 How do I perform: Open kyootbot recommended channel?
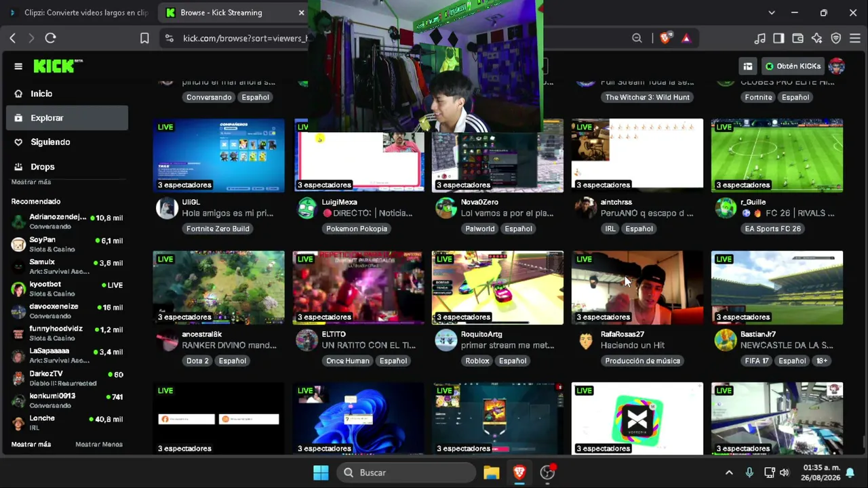click(x=67, y=289)
